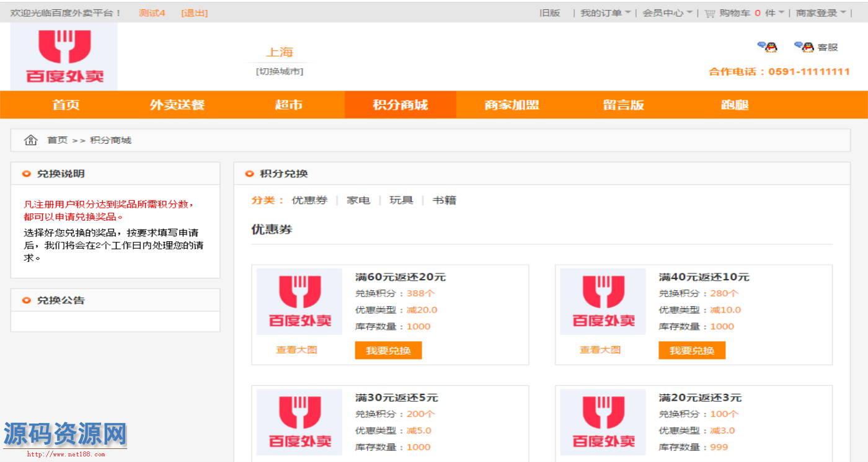The width and height of the screenshot is (868, 462).
Task: Click the 切换城市 link
Action: click(280, 71)
